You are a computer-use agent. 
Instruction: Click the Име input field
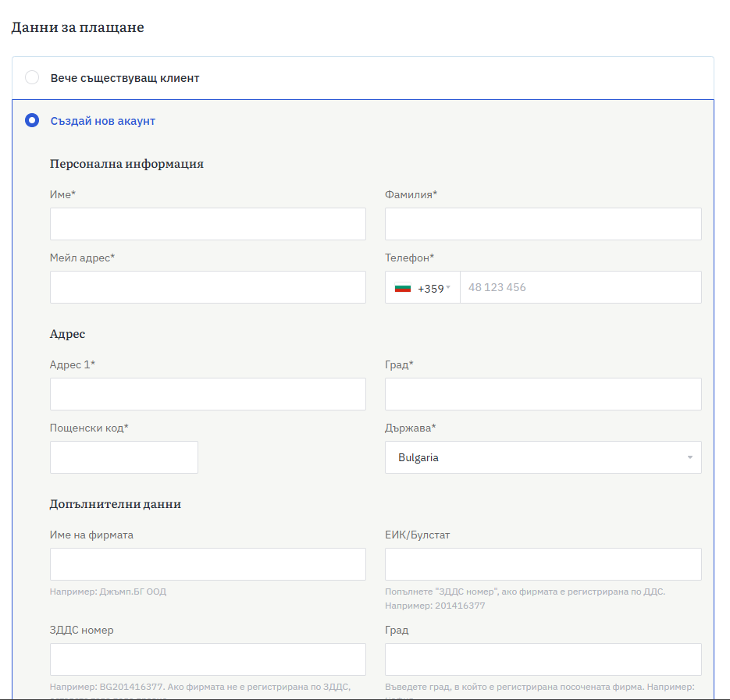click(x=208, y=224)
